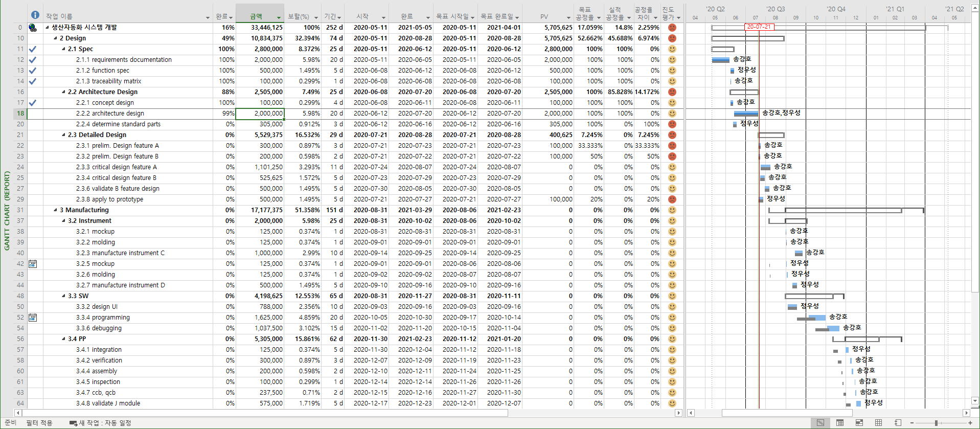This screenshot has height=429, width=980.
Task: Open the 금액 column filter dropdown
Action: pyautogui.click(x=279, y=17)
